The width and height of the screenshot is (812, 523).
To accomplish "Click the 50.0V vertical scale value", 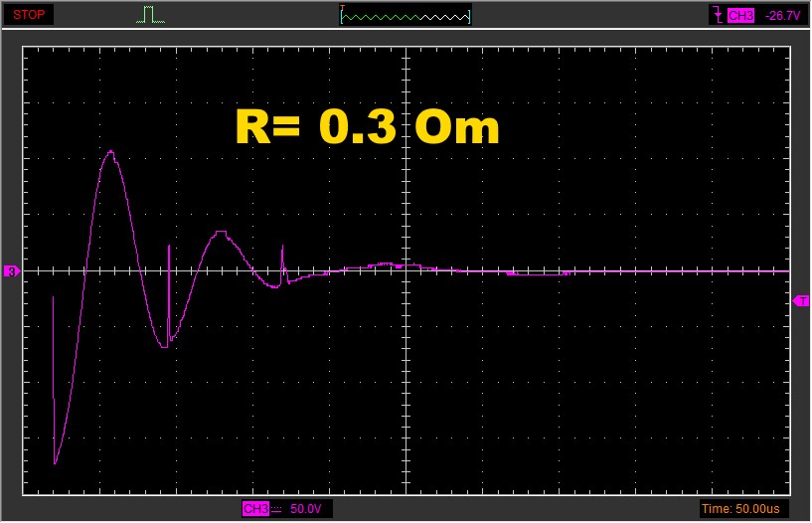I will click(305, 508).
